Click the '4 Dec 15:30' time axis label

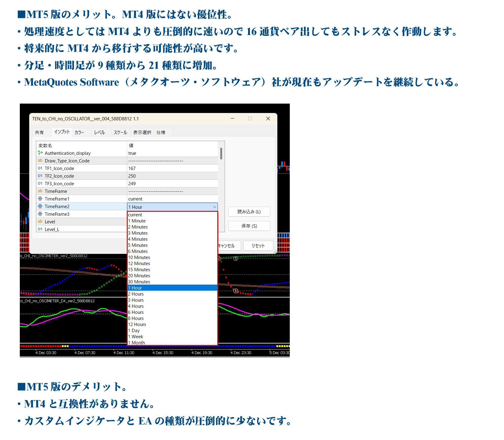[x=163, y=353]
